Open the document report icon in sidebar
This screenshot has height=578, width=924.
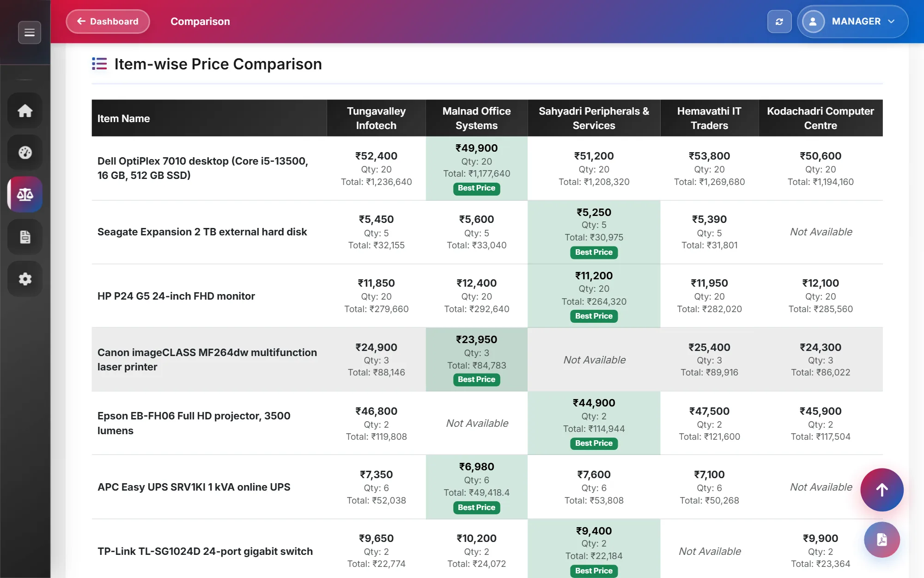point(25,237)
